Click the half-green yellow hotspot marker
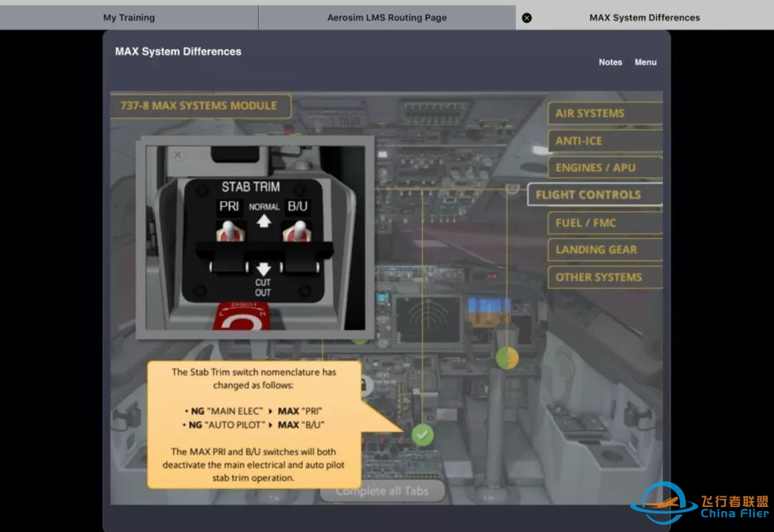Viewport: 774px width, 532px height. tap(507, 358)
